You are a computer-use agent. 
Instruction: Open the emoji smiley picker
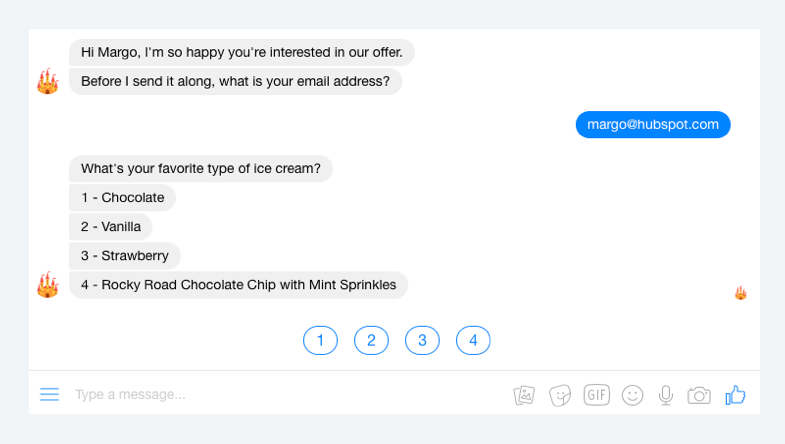(632, 395)
